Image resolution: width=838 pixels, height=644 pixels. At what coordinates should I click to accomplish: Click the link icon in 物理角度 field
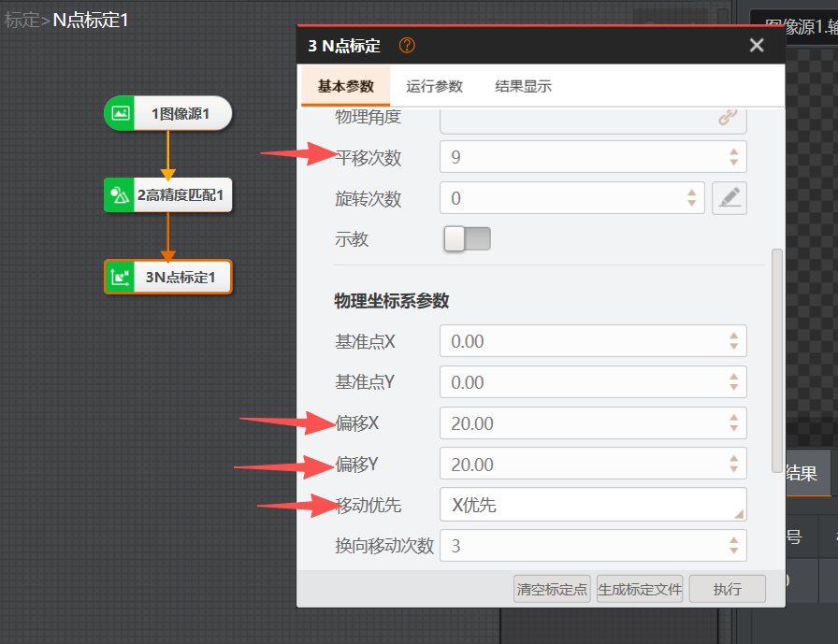coord(727,117)
